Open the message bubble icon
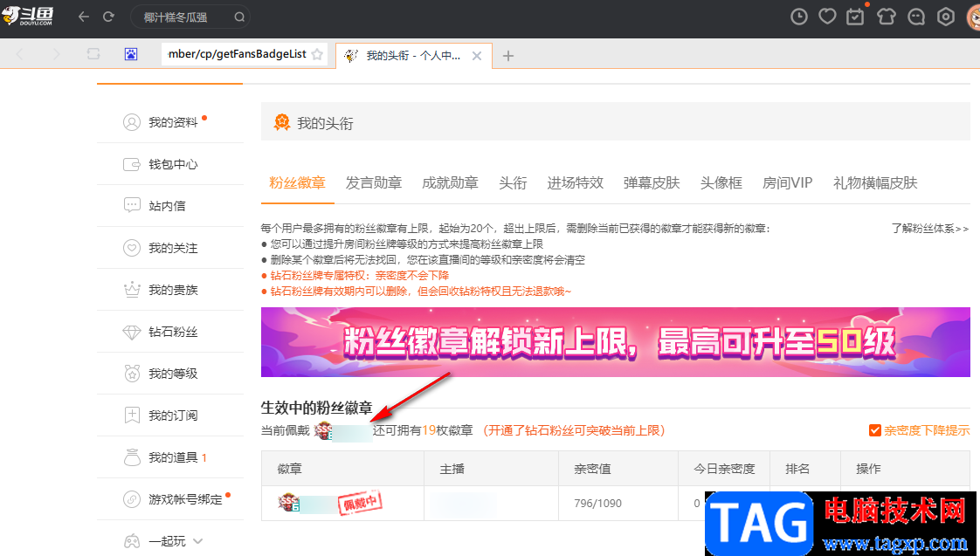The height and width of the screenshot is (556, 980). pyautogui.click(x=916, y=17)
